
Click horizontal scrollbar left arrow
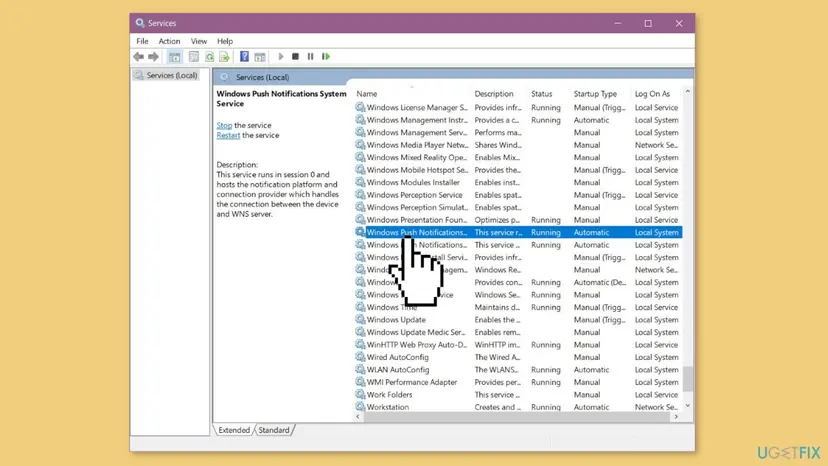coord(359,417)
